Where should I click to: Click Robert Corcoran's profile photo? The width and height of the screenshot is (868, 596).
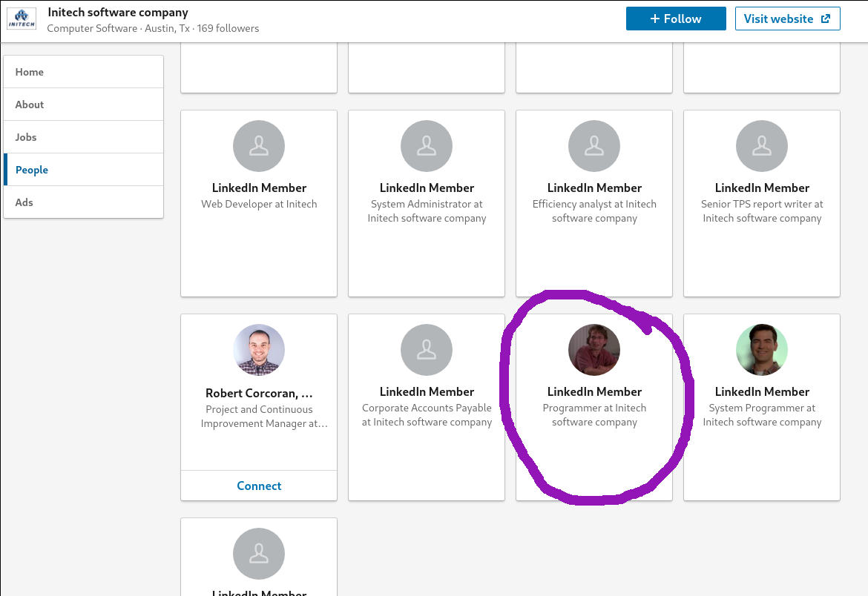[x=259, y=350]
